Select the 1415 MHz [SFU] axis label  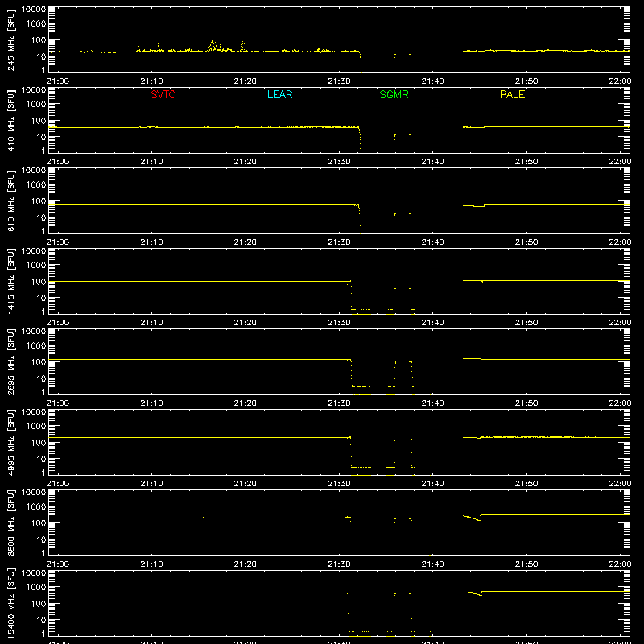[x=10, y=282]
